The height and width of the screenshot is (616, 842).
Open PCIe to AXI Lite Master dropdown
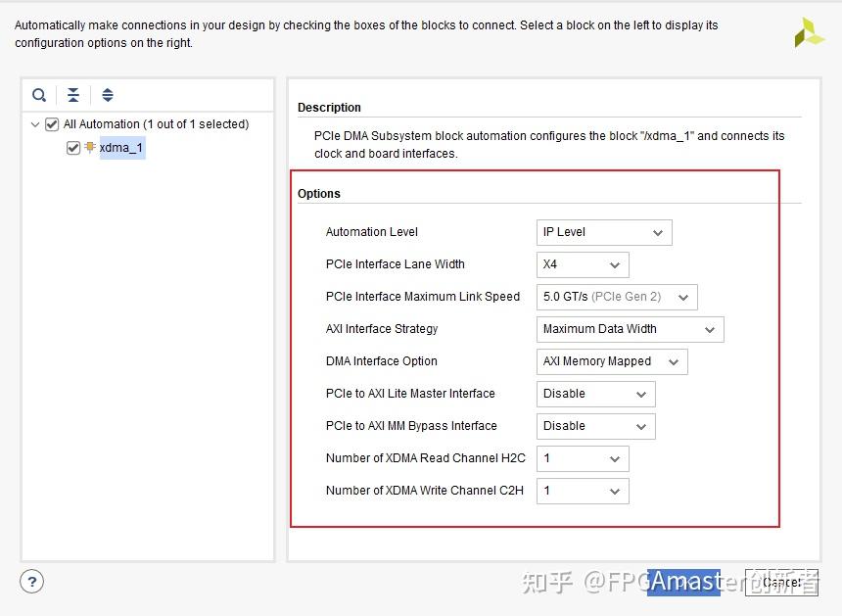[x=595, y=394]
